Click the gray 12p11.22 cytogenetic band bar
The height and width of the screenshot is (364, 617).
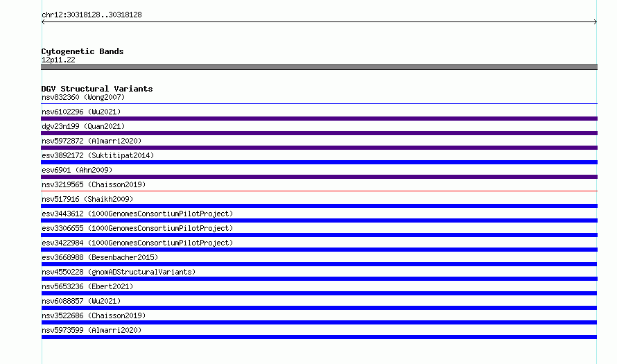point(319,67)
